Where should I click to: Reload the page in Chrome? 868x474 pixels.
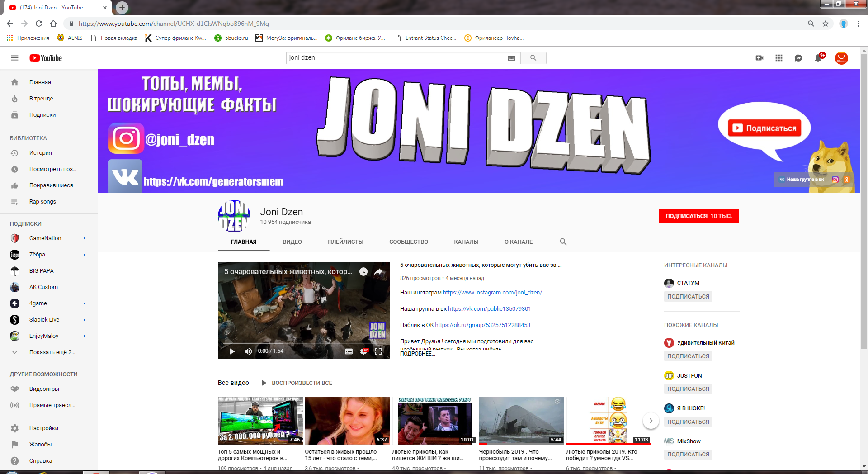39,24
